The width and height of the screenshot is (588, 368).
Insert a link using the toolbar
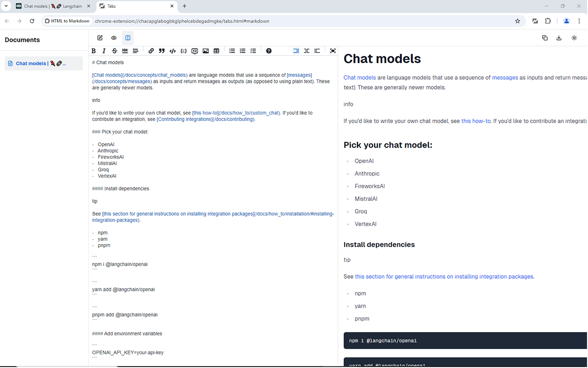click(x=151, y=51)
